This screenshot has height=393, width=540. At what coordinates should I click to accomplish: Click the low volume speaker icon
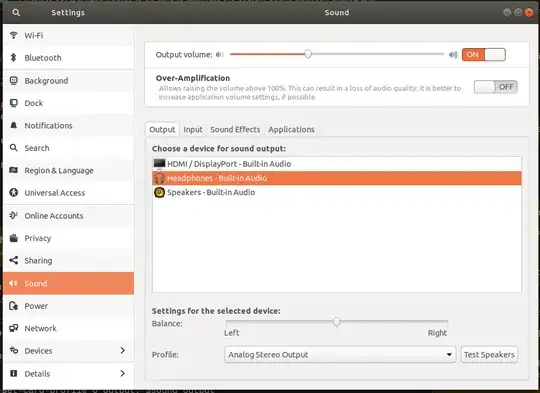(x=220, y=55)
